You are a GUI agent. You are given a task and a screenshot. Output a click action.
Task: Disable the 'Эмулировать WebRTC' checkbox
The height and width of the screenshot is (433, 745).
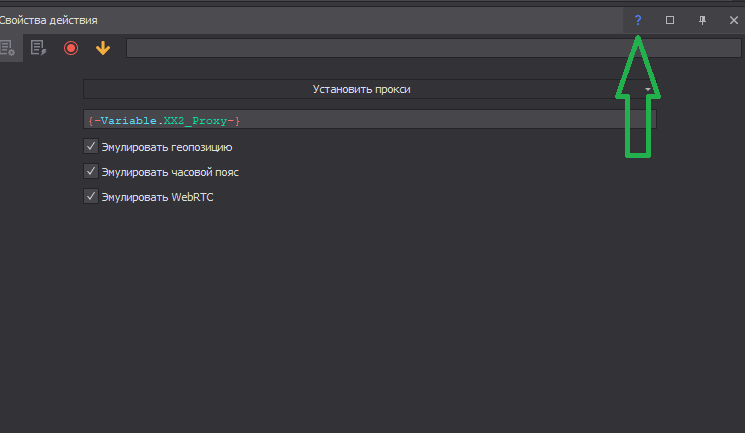[x=91, y=197]
